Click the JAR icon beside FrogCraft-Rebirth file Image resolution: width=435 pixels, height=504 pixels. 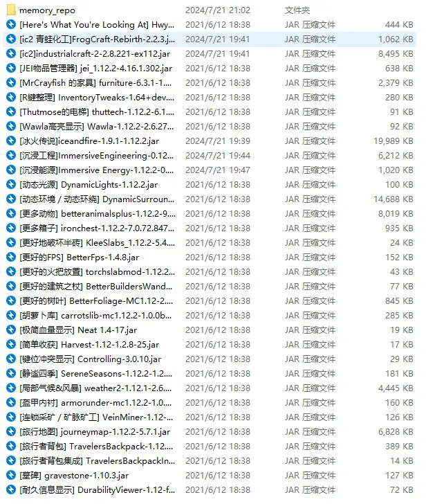pos(10,39)
